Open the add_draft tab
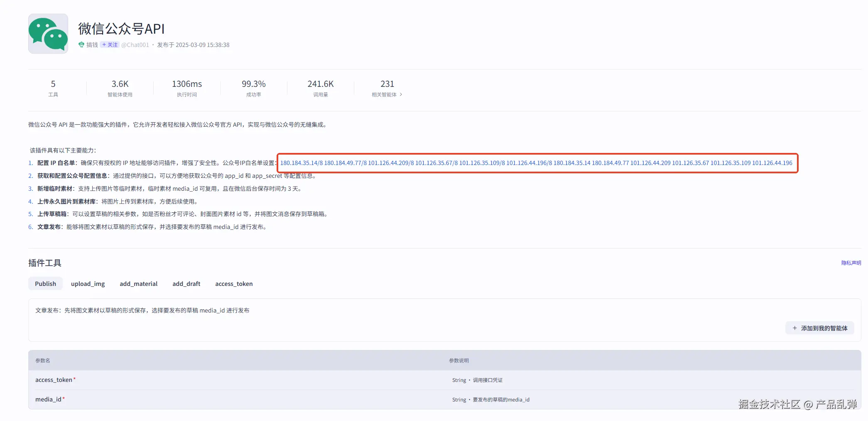The width and height of the screenshot is (868, 421). [x=186, y=284]
